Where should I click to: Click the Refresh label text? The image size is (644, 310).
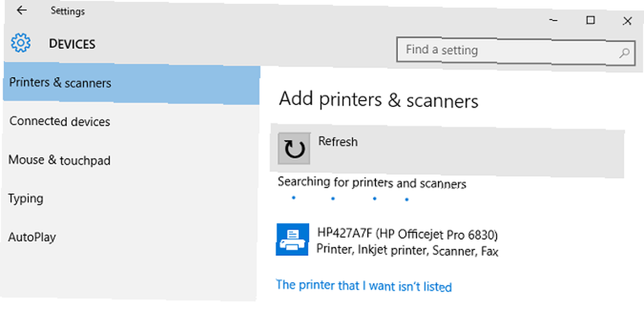point(338,141)
